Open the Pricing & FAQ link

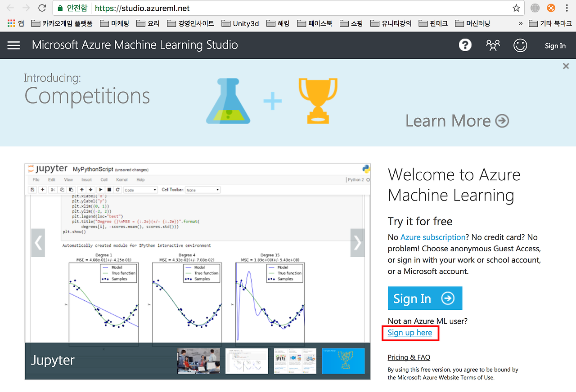(409, 357)
